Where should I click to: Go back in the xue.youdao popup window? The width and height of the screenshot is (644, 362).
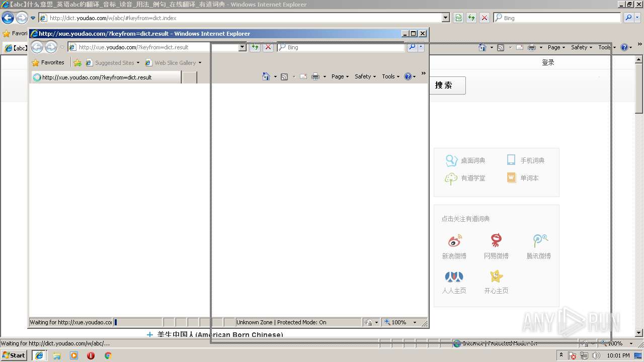(x=37, y=47)
